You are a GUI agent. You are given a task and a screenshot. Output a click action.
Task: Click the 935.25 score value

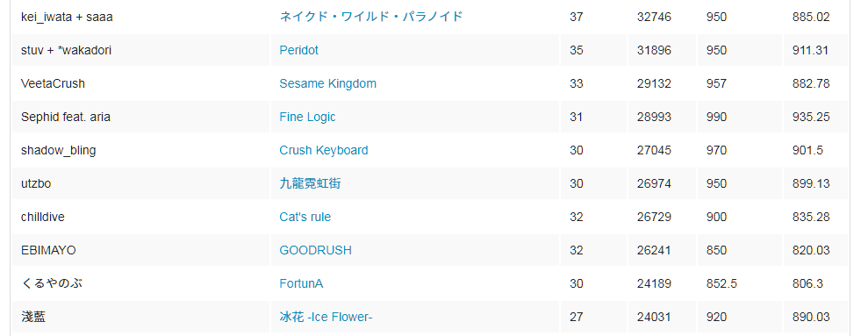point(811,117)
